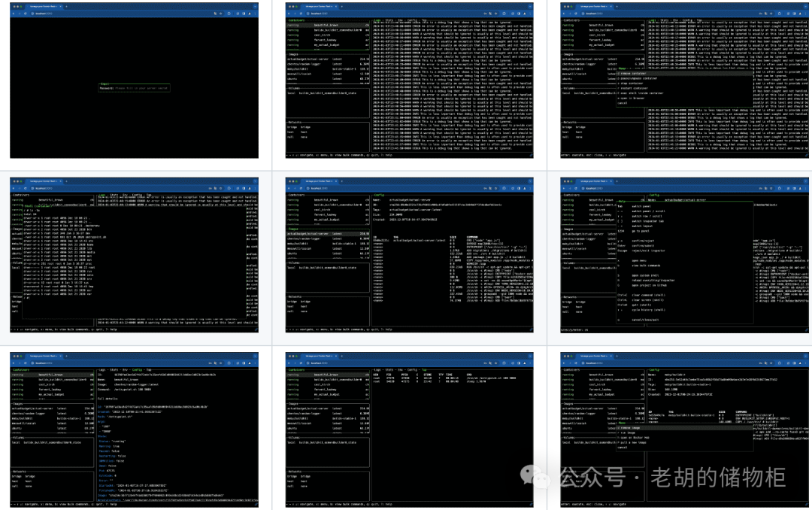812x510 pixels.
Task: Click cancel in the image menu popup
Action: pos(685,448)
